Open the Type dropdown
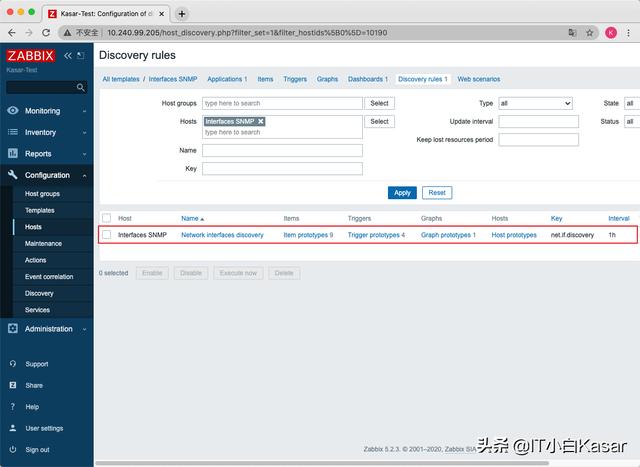640x467 pixels. point(535,103)
